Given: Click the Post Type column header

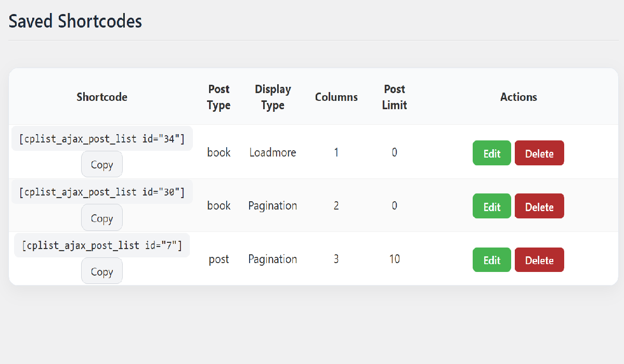Looking at the screenshot, I should pyautogui.click(x=218, y=97).
